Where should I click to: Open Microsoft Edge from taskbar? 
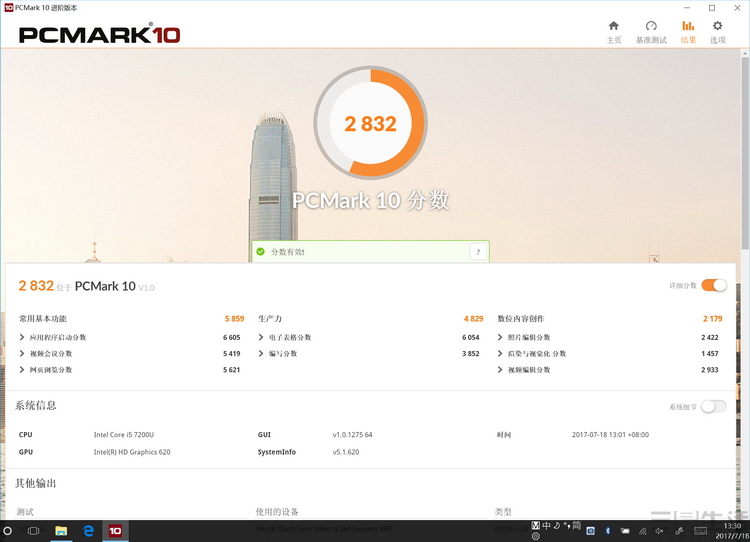88,531
